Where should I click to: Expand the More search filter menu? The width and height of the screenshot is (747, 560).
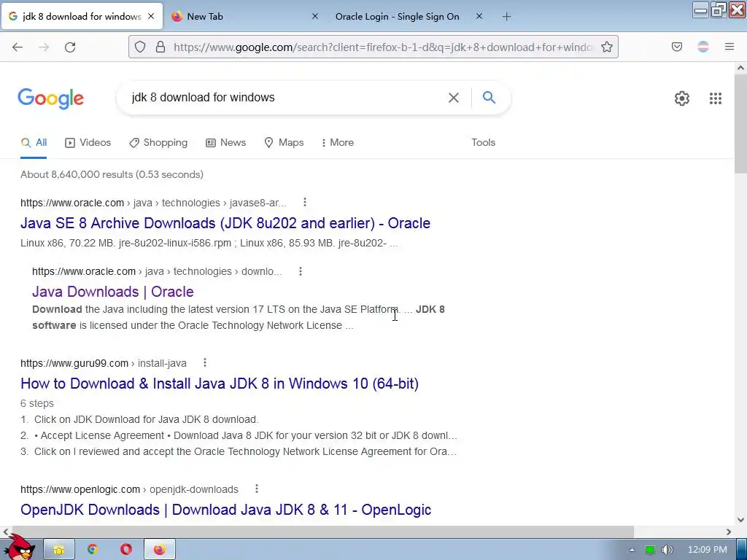[337, 142]
